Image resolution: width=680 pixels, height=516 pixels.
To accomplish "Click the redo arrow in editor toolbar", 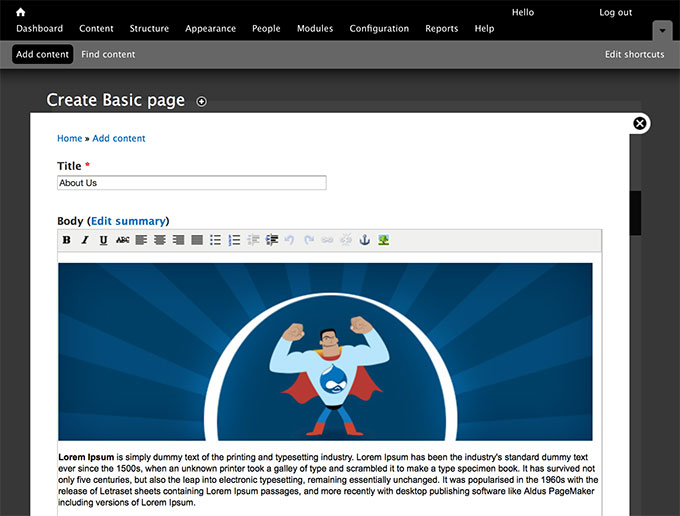I will [x=309, y=240].
